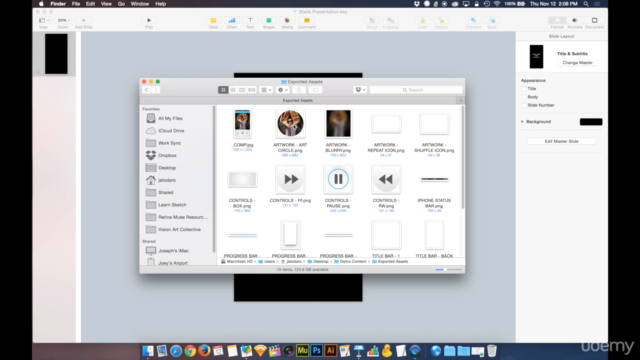The width and height of the screenshot is (640, 360).
Task: Click the Finder Share toolbar button
Action: tap(299, 90)
